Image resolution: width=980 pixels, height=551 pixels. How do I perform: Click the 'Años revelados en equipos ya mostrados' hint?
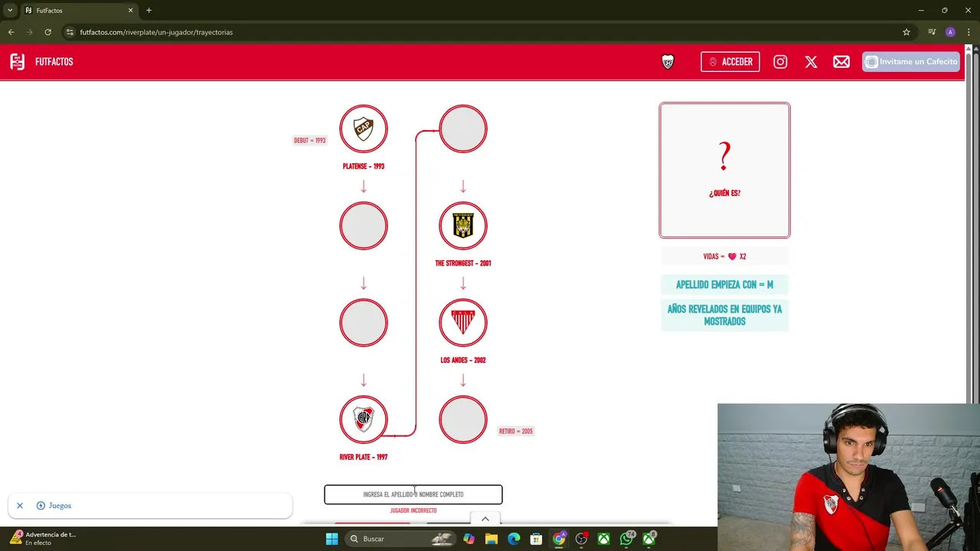point(724,315)
